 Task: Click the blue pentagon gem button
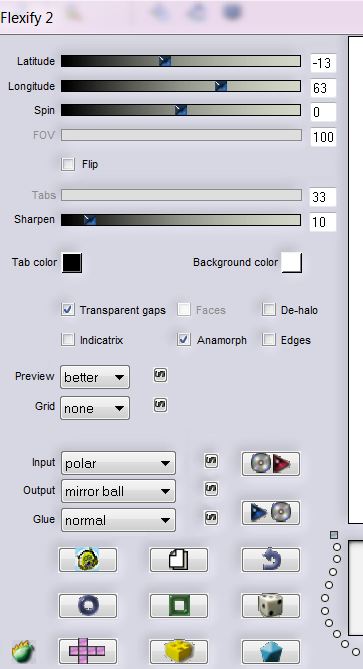(270, 651)
